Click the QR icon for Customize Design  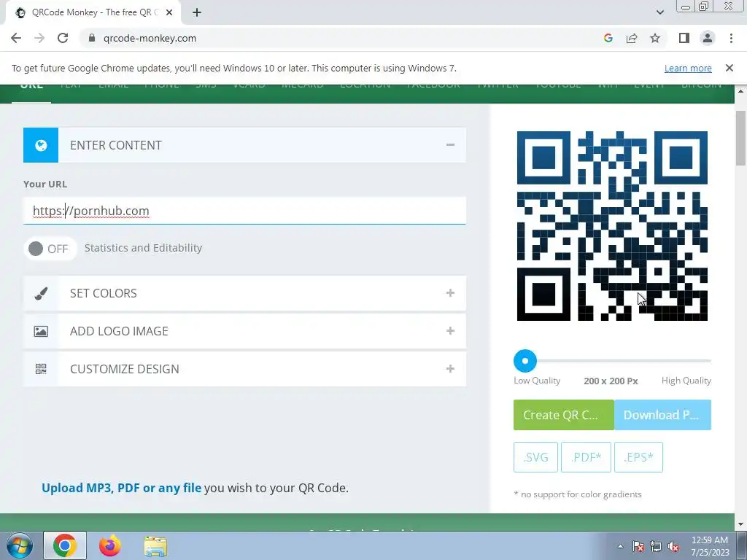click(x=41, y=369)
